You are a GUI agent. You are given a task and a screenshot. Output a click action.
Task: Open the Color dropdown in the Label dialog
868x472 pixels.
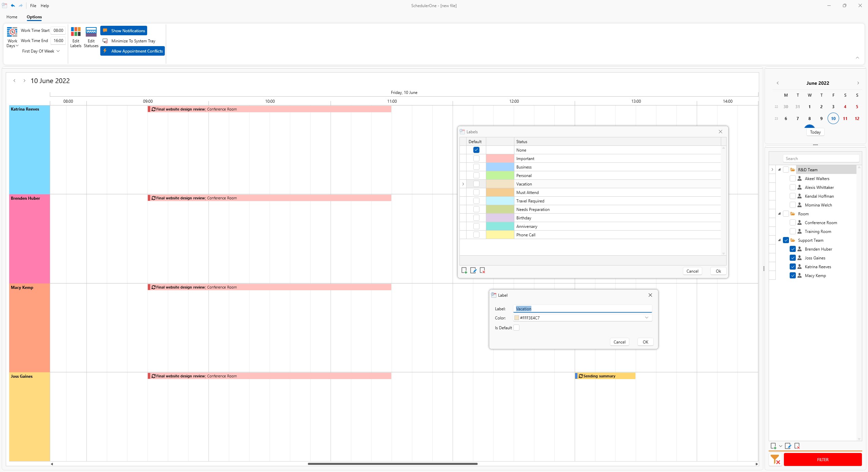click(x=646, y=318)
